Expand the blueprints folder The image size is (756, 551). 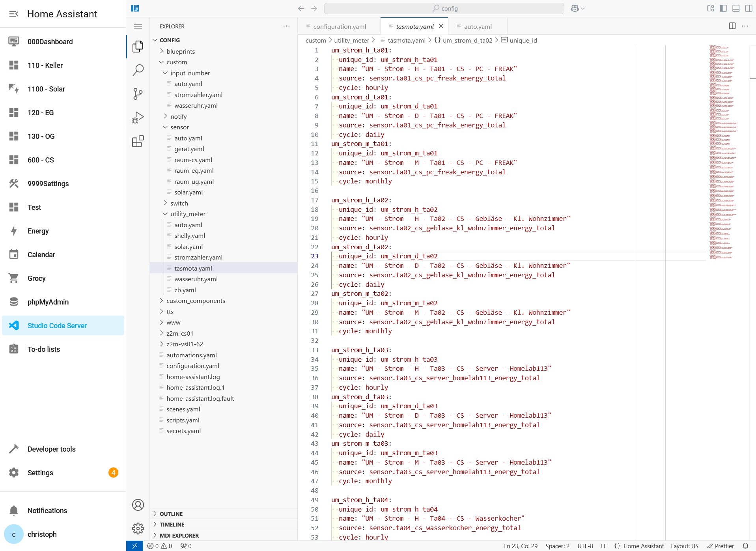161,51
